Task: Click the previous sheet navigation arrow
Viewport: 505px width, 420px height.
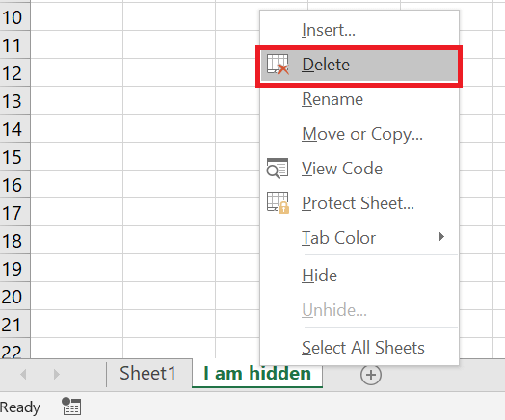Action: (x=23, y=375)
